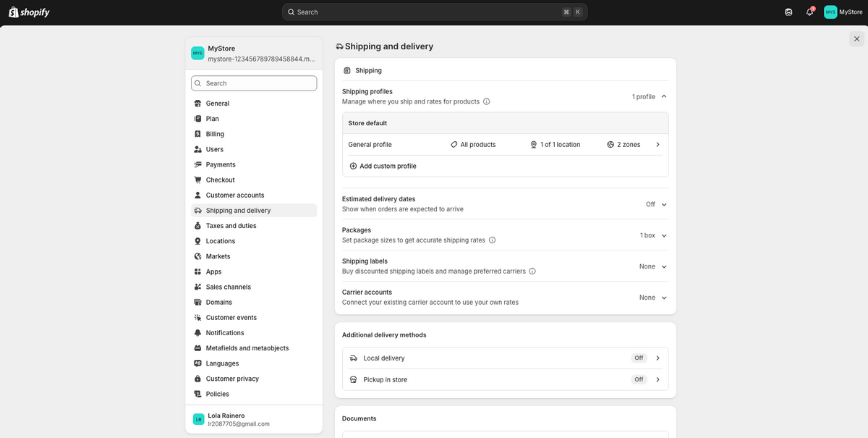Click the Locations pin icon
Image resolution: width=868 pixels, height=438 pixels.
point(198,241)
